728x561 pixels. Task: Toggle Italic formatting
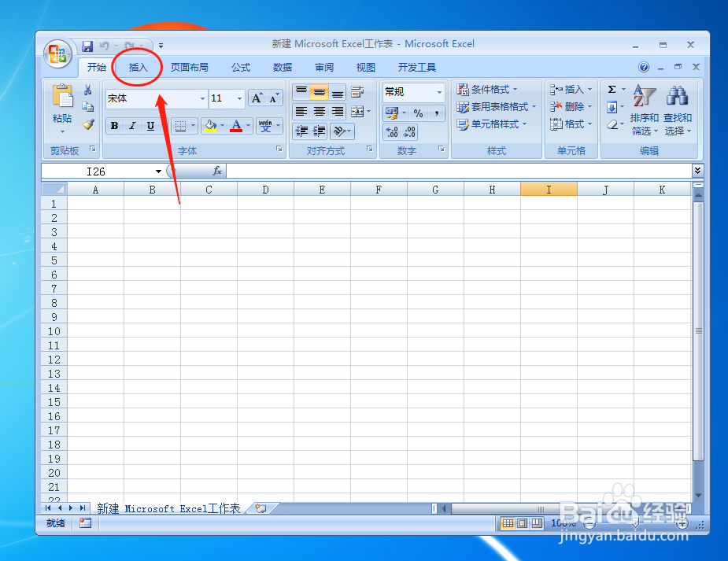[x=132, y=126]
